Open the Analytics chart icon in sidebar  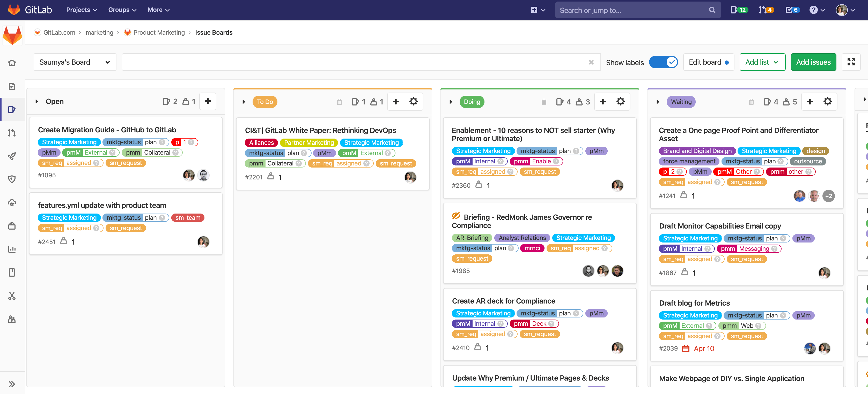coord(12,249)
